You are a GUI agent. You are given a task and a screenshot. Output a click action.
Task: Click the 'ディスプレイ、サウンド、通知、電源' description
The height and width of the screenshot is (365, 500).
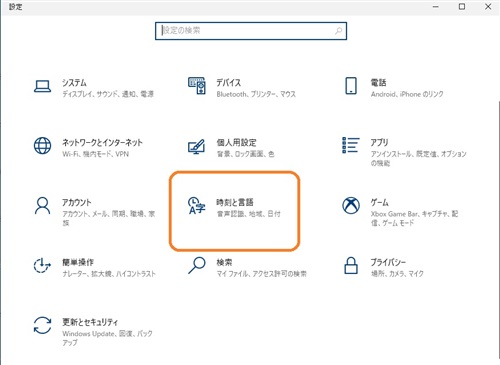(108, 94)
